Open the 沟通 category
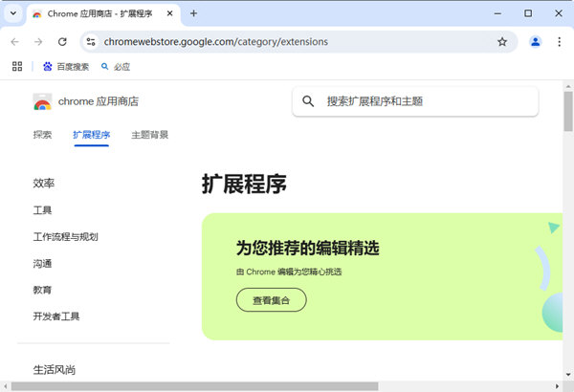 pos(42,264)
